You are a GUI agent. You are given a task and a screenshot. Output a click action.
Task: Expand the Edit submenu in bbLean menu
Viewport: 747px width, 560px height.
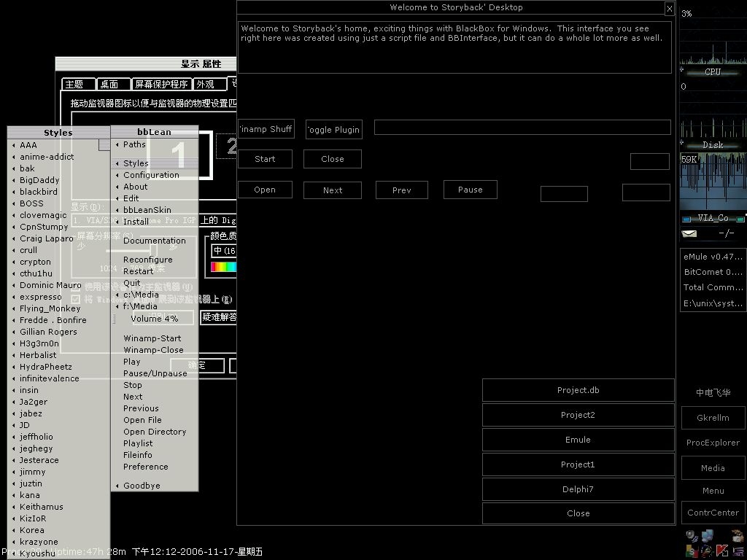(155, 198)
